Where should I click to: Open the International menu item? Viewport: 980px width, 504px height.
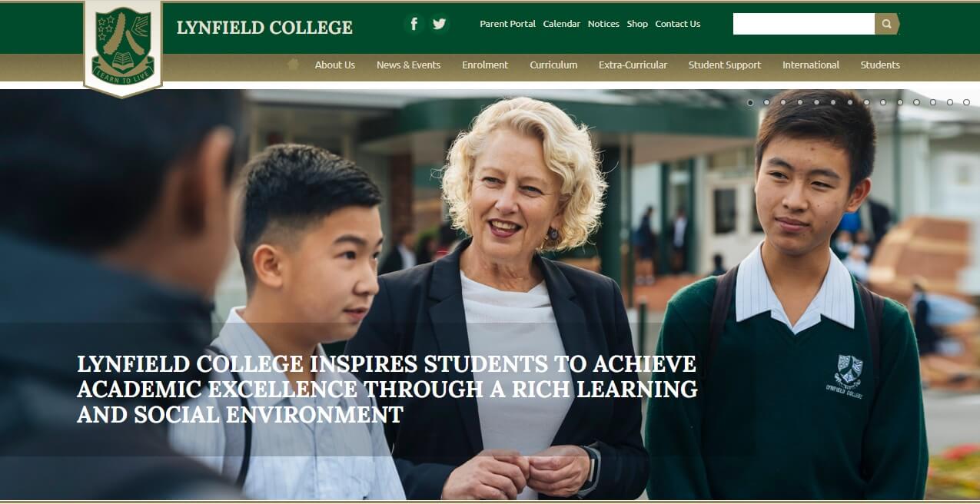[x=811, y=65]
